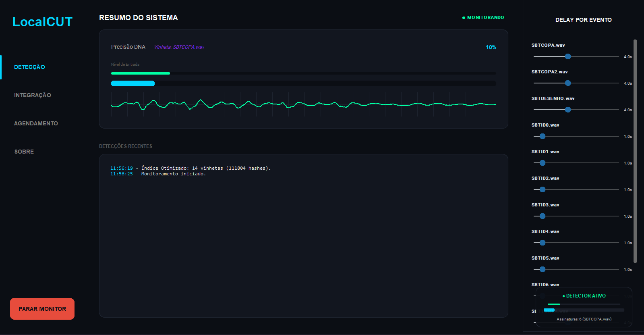Adjust the SBTID2.wav delay slider

point(576,189)
